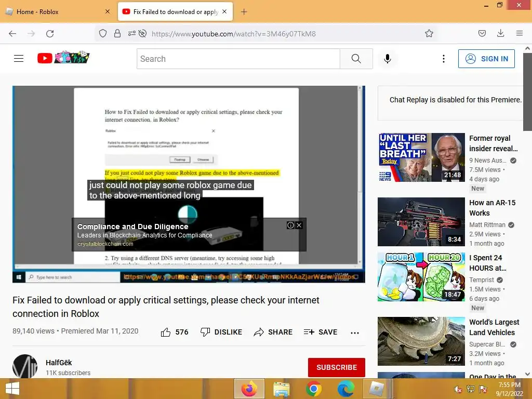532x399 pixels.
Task: Launch Microsoft Edge from the taskbar
Action: (345, 389)
